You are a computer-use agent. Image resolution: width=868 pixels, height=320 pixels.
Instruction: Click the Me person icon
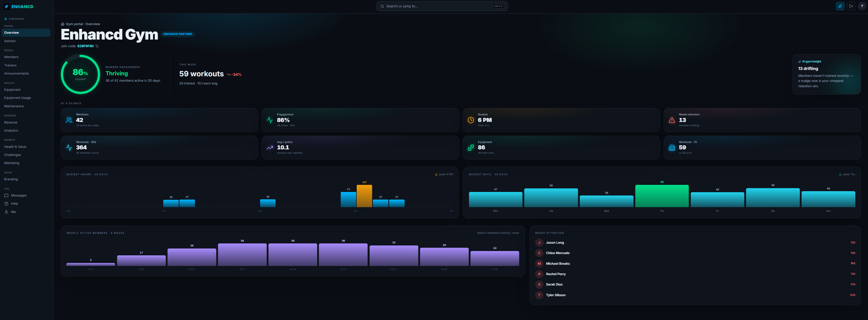point(6,212)
